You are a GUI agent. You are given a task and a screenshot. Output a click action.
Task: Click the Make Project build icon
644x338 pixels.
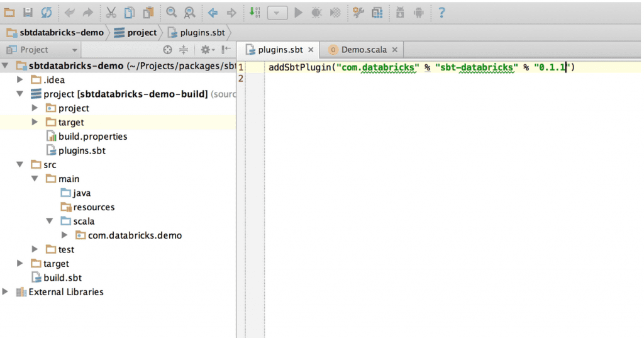(x=255, y=12)
